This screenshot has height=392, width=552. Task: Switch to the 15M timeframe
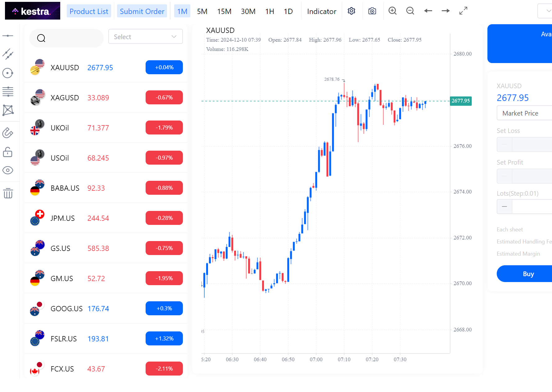pos(224,11)
